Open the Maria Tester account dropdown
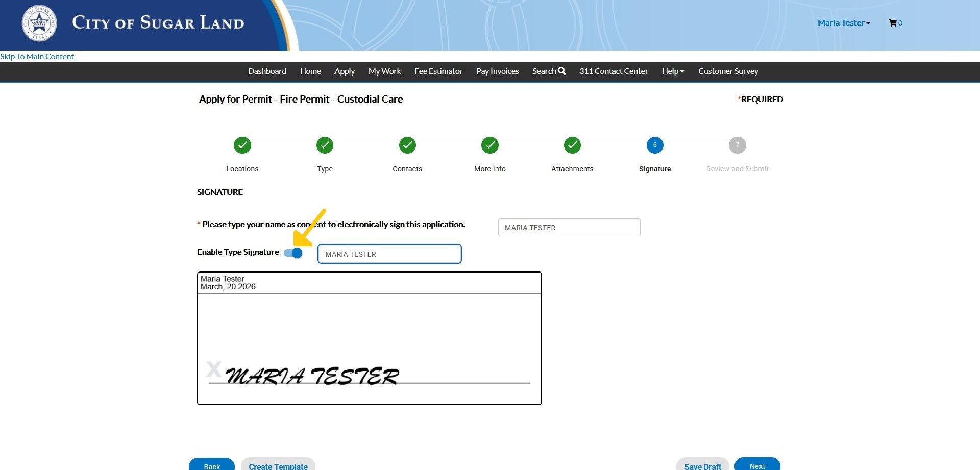Screen dimensions: 980x470 pos(843,23)
